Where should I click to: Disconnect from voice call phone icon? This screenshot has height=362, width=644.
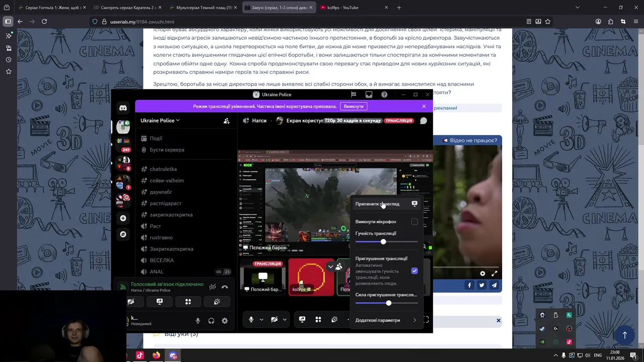224,287
